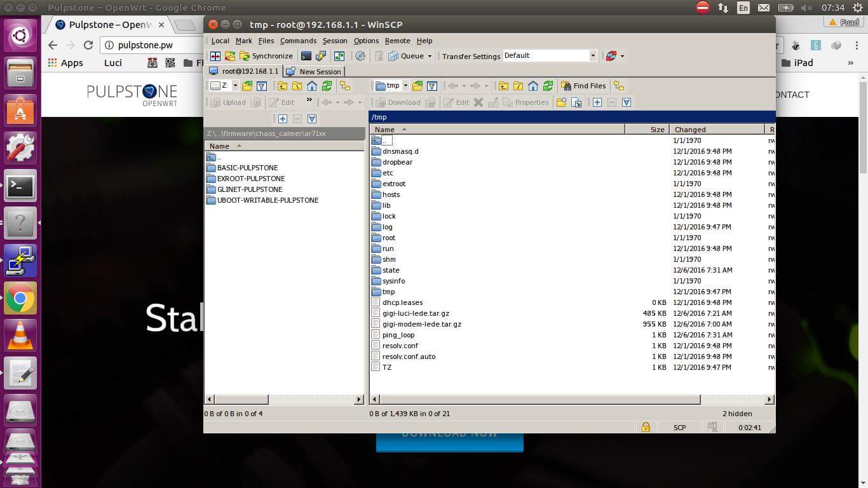Image resolution: width=868 pixels, height=488 pixels.
Task: Click remote panel Open Directory icon
Action: [x=417, y=86]
